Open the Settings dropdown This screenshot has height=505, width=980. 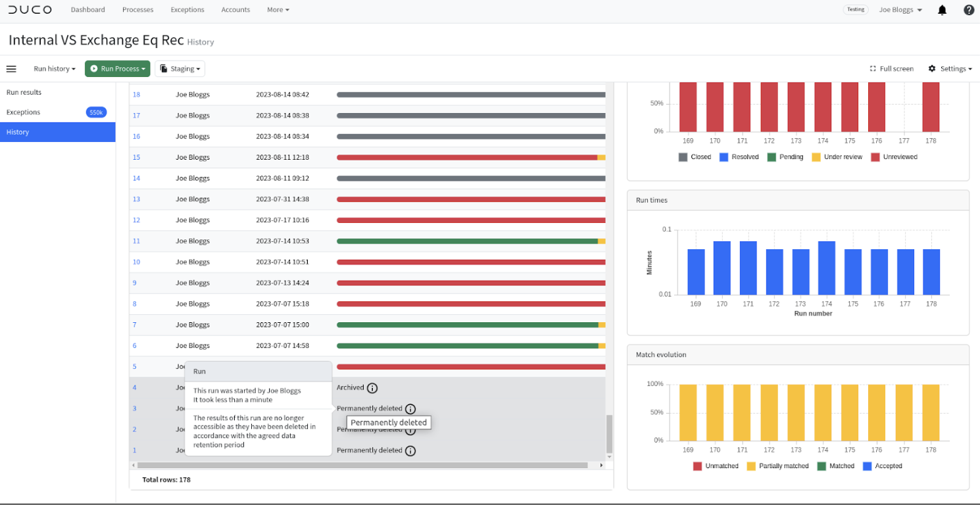(x=950, y=68)
